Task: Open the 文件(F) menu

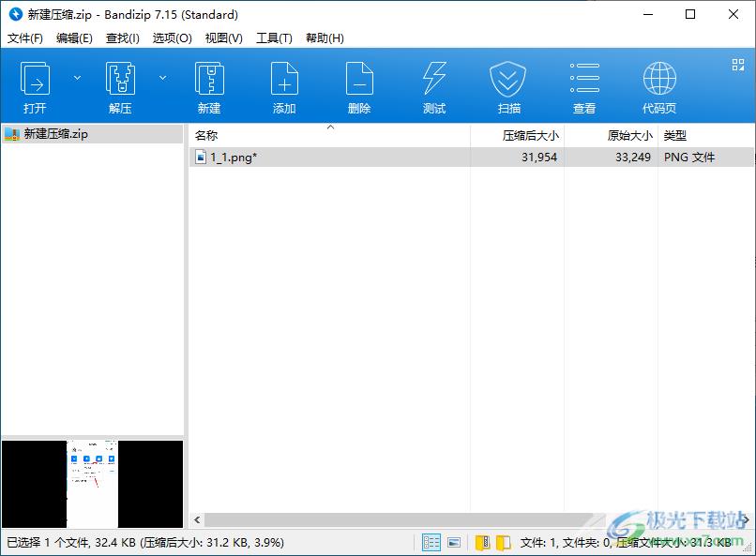Action: pyautogui.click(x=25, y=38)
